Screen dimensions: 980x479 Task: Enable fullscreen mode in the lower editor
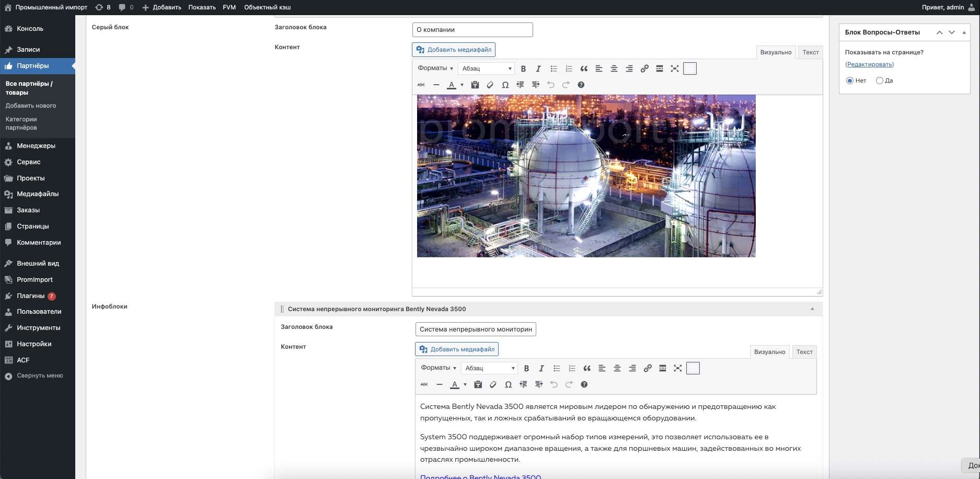click(678, 368)
